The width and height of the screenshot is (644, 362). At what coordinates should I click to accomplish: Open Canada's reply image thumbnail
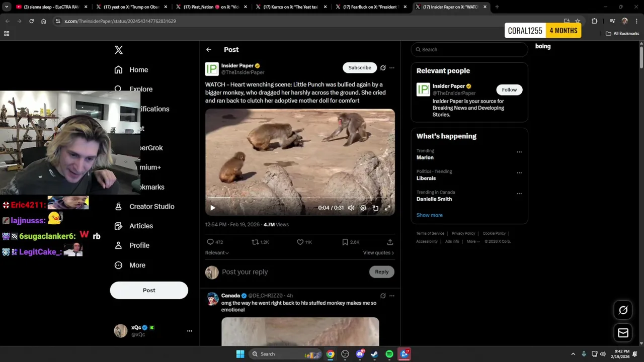pyautogui.click(x=300, y=331)
